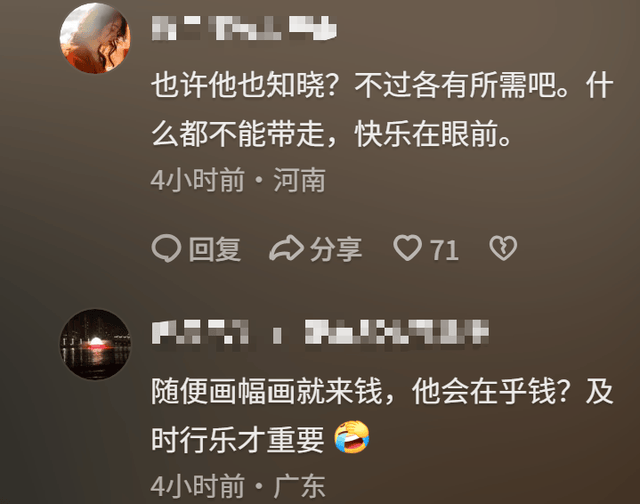Image resolution: width=640 pixels, height=504 pixels.
Task: Click the 4小时前 · 河南 timestamp
Action: click(238, 180)
